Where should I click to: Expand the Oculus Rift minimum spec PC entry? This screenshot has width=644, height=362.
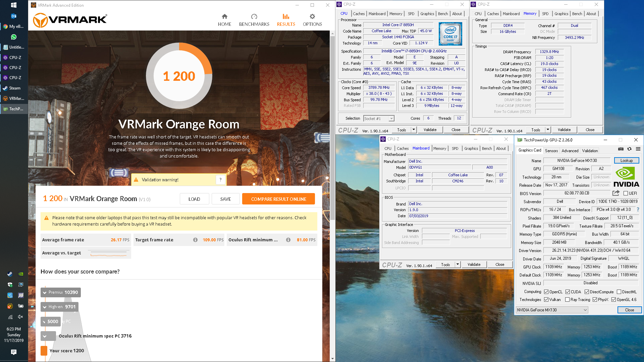click(48, 336)
